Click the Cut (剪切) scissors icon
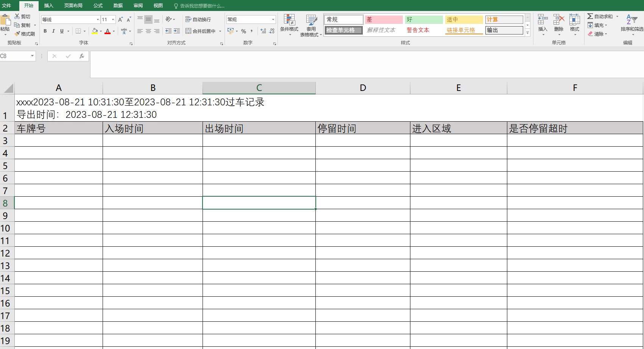The height and width of the screenshot is (349, 644). 17,16
